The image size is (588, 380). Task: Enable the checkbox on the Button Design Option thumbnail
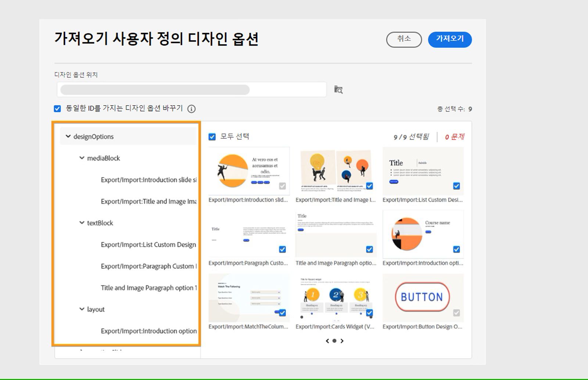456,312
